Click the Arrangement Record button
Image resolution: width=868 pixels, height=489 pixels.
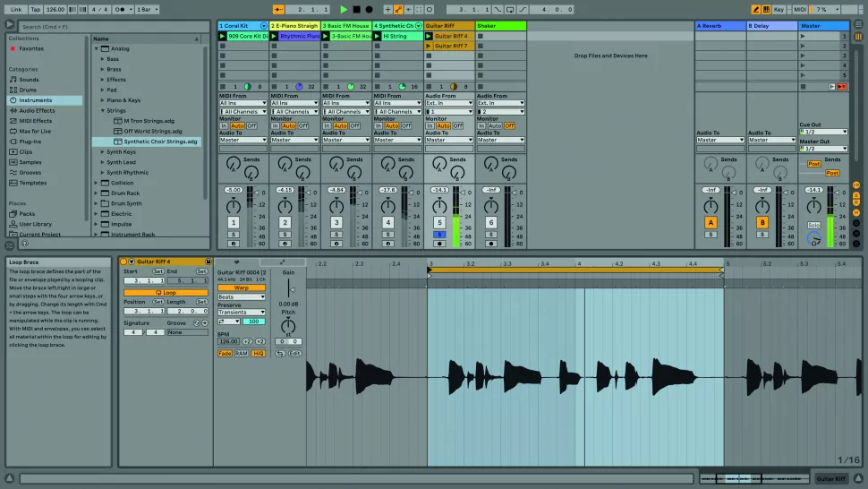click(369, 9)
